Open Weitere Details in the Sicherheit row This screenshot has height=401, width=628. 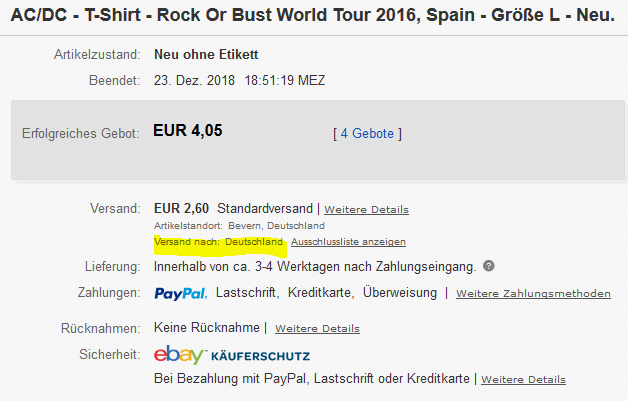point(523,380)
